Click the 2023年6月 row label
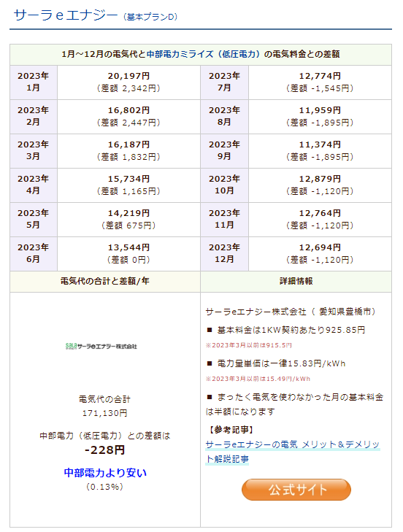The height and width of the screenshot is (532, 403). [x=34, y=253]
